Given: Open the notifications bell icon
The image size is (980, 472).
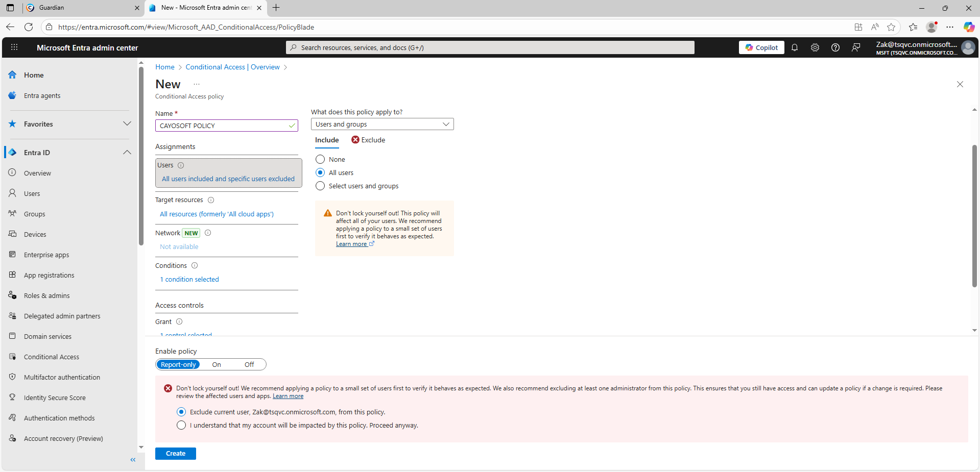Looking at the screenshot, I should click(x=795, y=47).
